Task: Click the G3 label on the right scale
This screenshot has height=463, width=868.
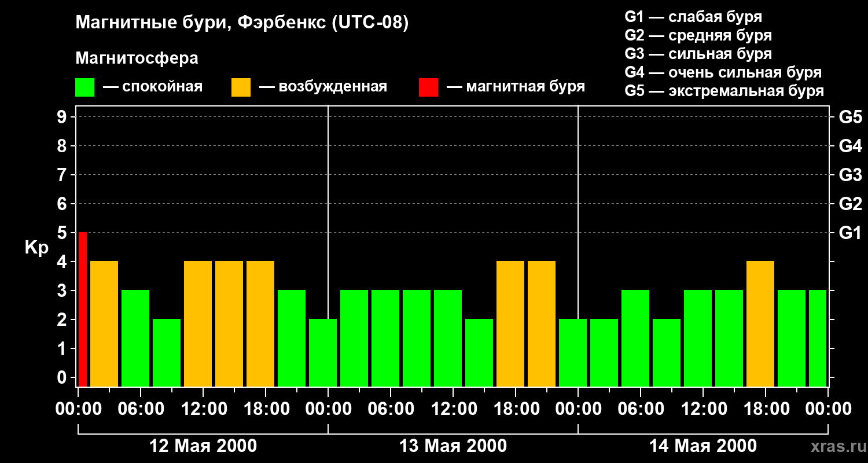Action: 850,175
